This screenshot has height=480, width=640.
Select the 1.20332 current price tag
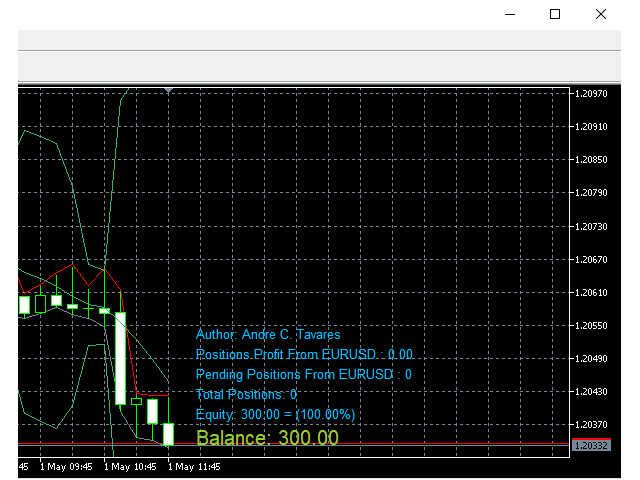tap(591, 445)
